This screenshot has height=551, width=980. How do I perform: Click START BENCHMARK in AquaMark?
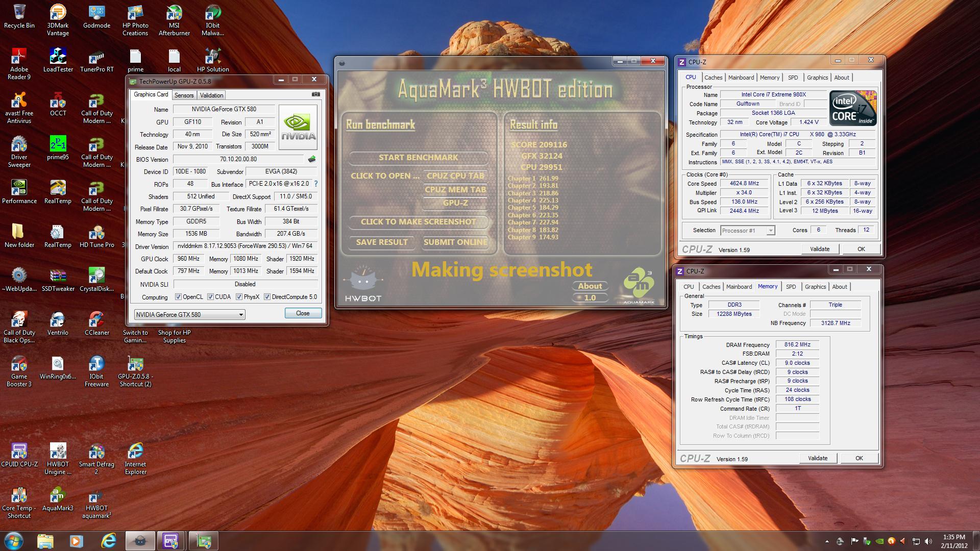coord(419,158)
